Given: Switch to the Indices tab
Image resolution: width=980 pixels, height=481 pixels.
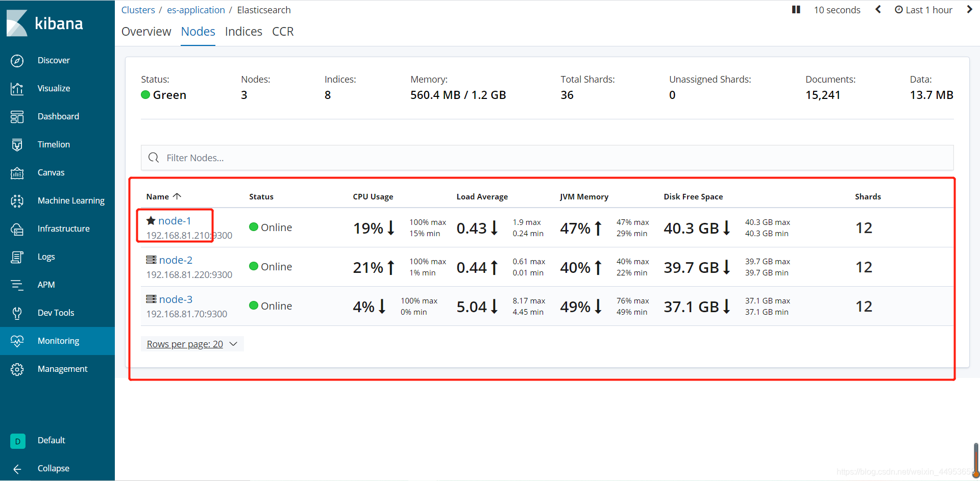Looking at the screenshot, I should (x=243, y=32).
